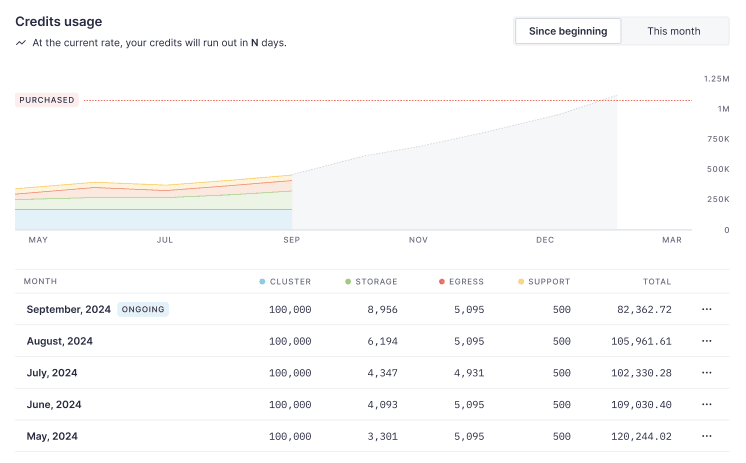Open more options for July, 2024 row
The image size is (746, 463).
pyautogui.click(x=707, y=373)
